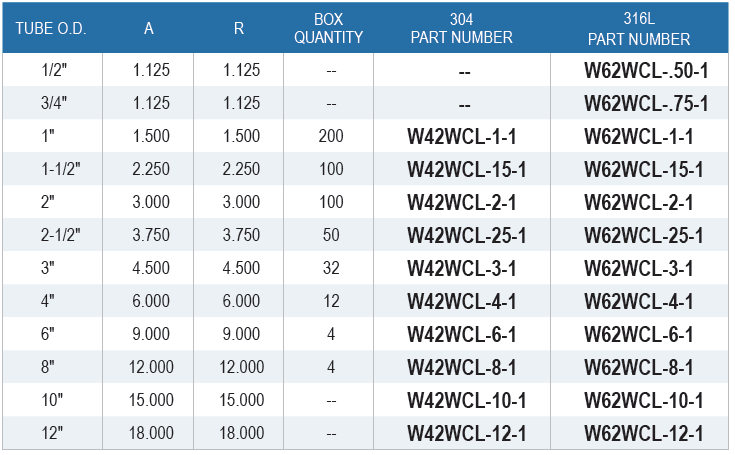Screen dimensions: 735x455
Task: Select the 316L PART NUMBER header
Action: coord(639,29)
